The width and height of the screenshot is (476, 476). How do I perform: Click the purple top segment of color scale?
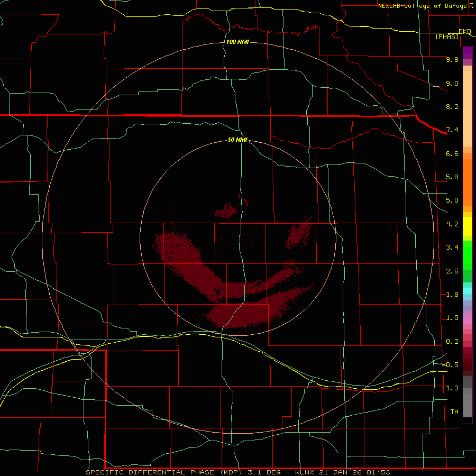[467, 53]
